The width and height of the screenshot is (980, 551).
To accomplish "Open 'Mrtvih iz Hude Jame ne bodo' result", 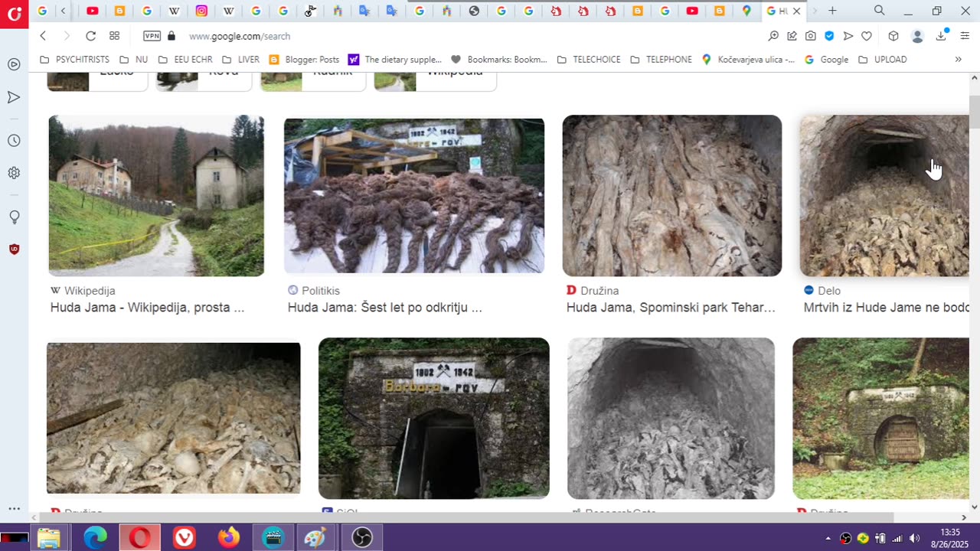I will click(886, 308).
